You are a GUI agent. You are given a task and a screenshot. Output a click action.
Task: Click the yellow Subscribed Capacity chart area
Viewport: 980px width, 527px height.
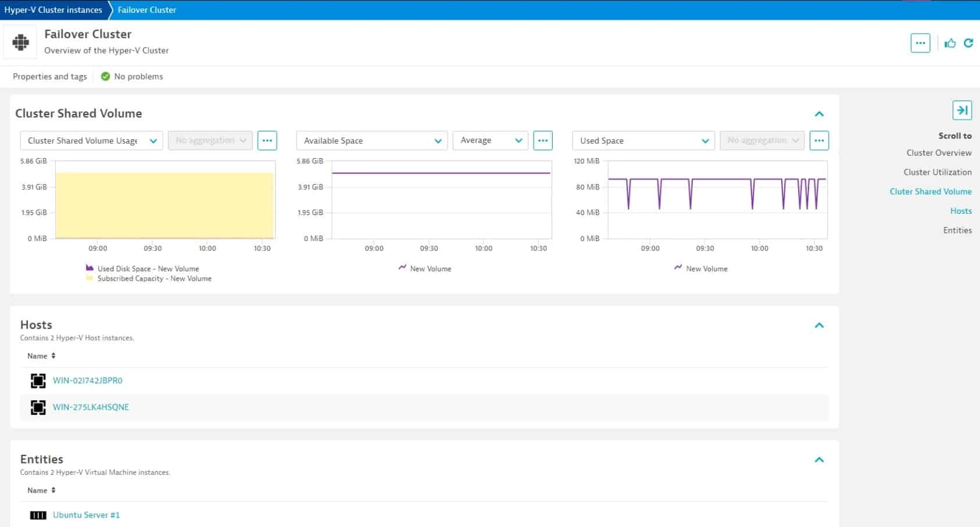click(164, 205)
